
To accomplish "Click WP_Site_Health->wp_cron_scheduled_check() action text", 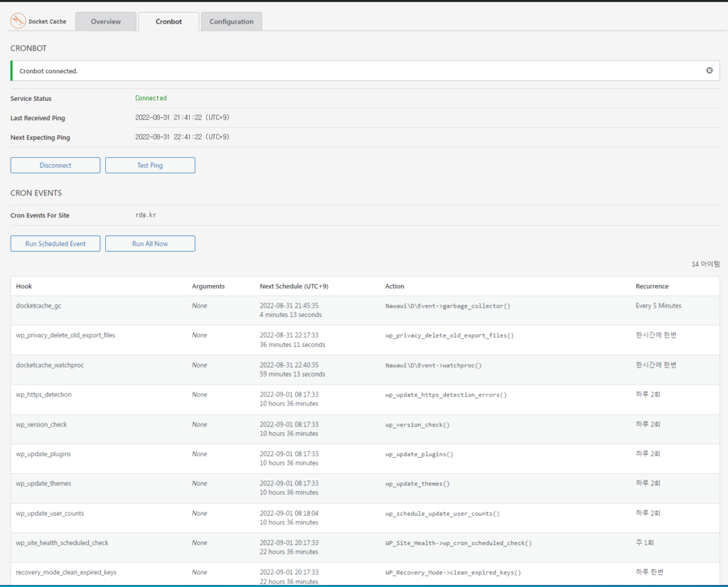I will (x=459, y=543).
